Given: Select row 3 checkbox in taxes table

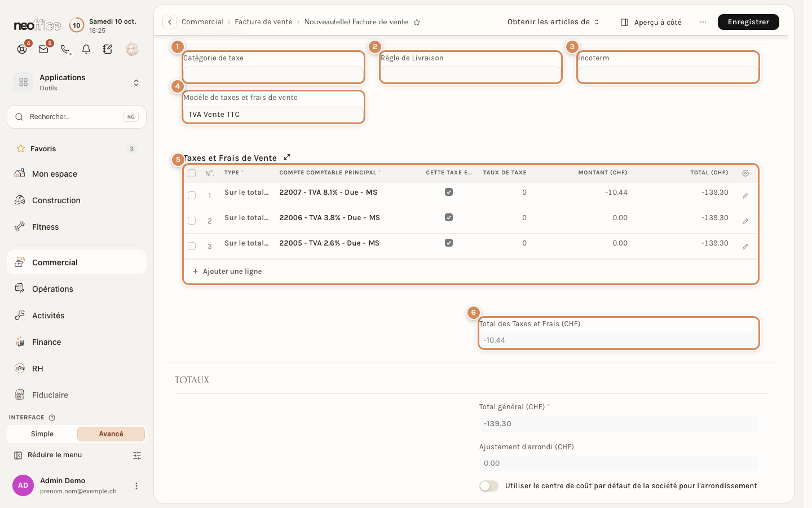Looking at the screenshot, I should pos(192,246).
